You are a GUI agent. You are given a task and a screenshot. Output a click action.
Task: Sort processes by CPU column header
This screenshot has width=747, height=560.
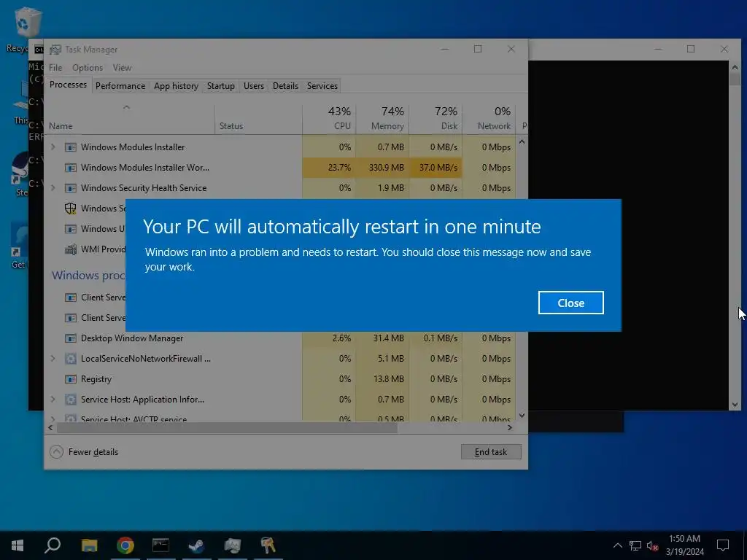pyautogui.click(x=329, y=119)
